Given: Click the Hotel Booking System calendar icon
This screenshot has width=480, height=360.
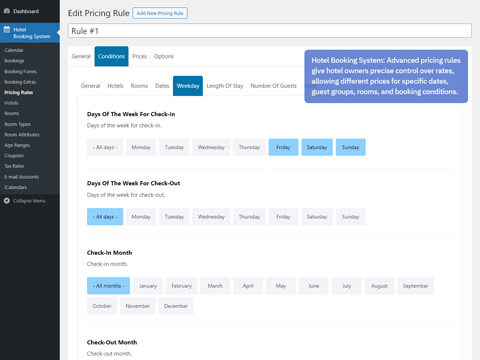Looking at the screenshot, I should [x=7, y=29].
